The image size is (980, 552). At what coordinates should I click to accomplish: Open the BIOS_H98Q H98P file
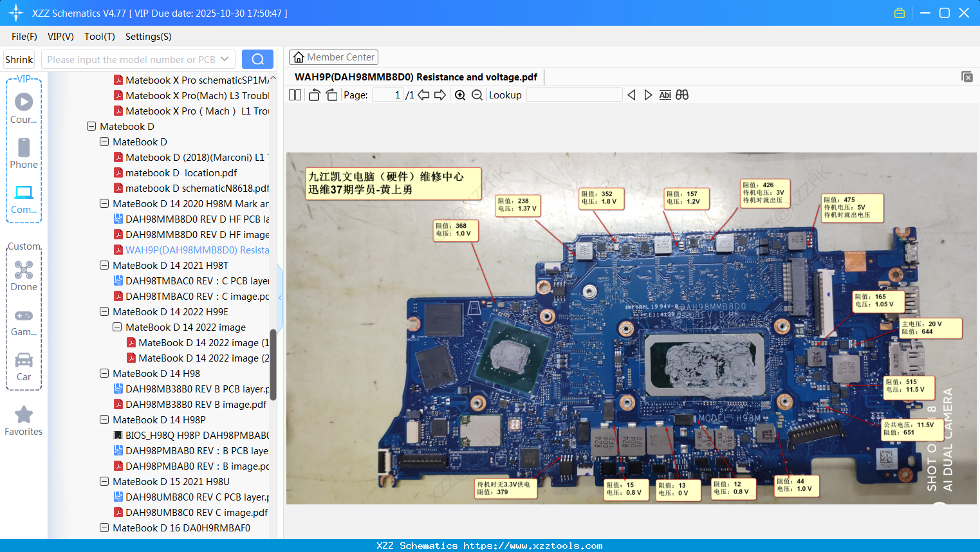pos(191,436)
